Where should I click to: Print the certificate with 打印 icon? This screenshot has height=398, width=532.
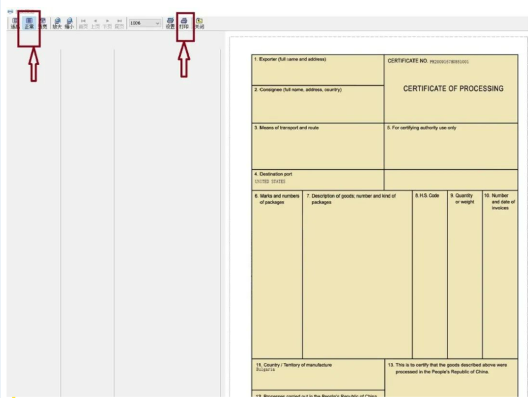pyautogui.click(x=184, y=23)
